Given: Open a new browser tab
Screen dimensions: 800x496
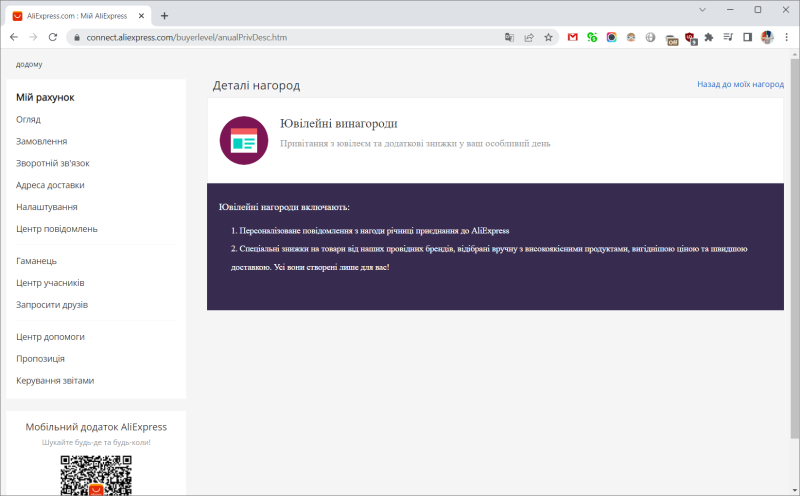Looking at the screenshot, I should pyautogui.click(x=164, y=15).
